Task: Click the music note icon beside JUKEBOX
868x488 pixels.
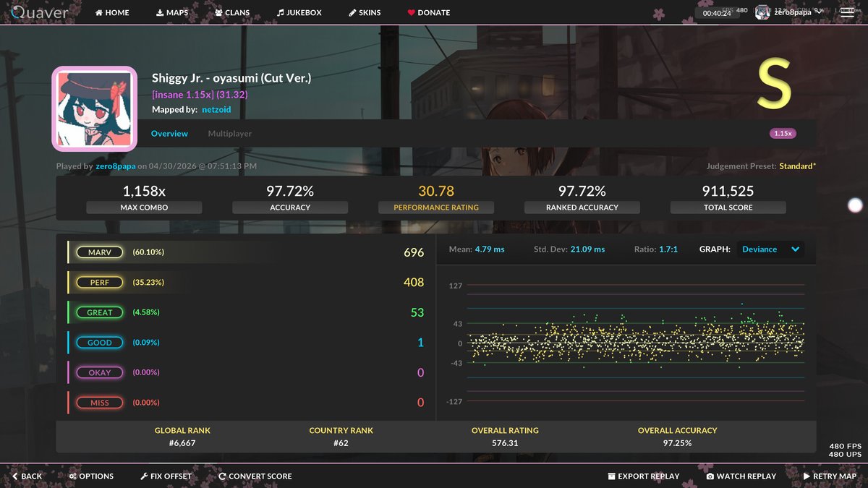Action: tap(281, 13)
